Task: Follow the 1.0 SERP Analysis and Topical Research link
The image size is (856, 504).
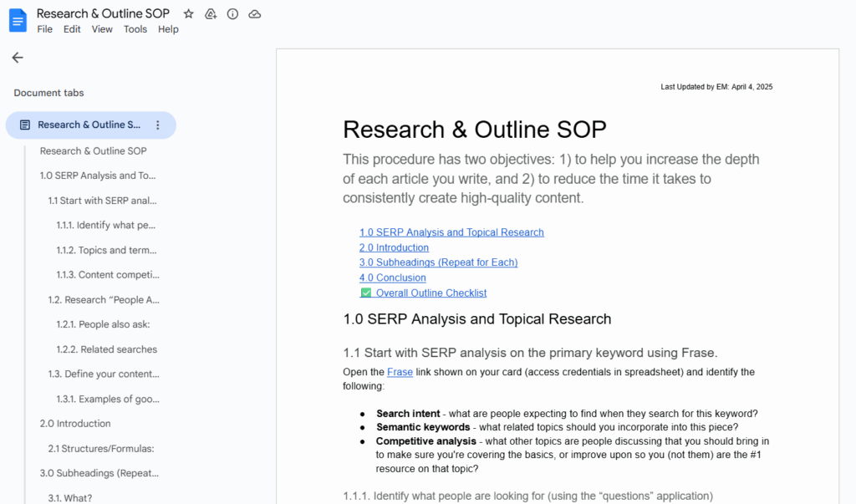Action: [x=451, y=232]
